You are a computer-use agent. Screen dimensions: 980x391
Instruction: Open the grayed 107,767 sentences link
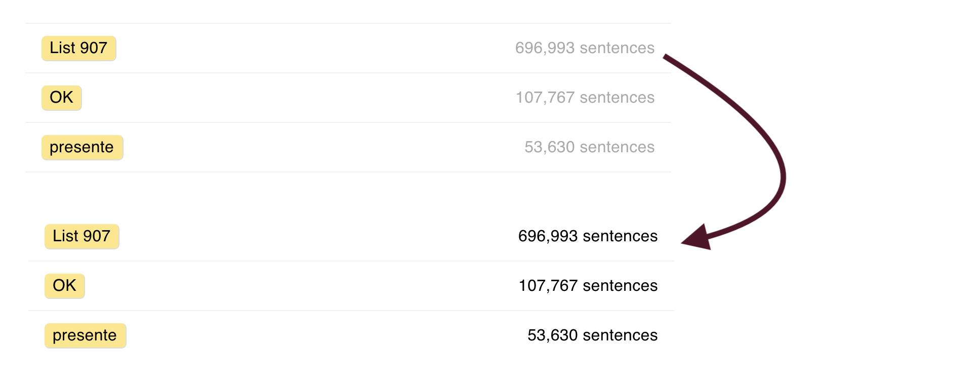pos(585,98)
